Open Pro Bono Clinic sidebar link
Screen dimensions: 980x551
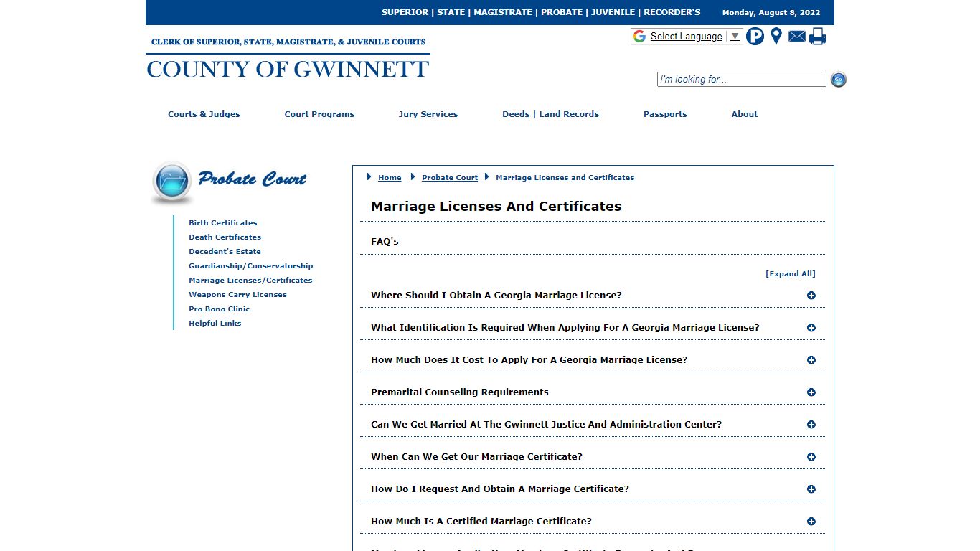click(x=220, y=309)
